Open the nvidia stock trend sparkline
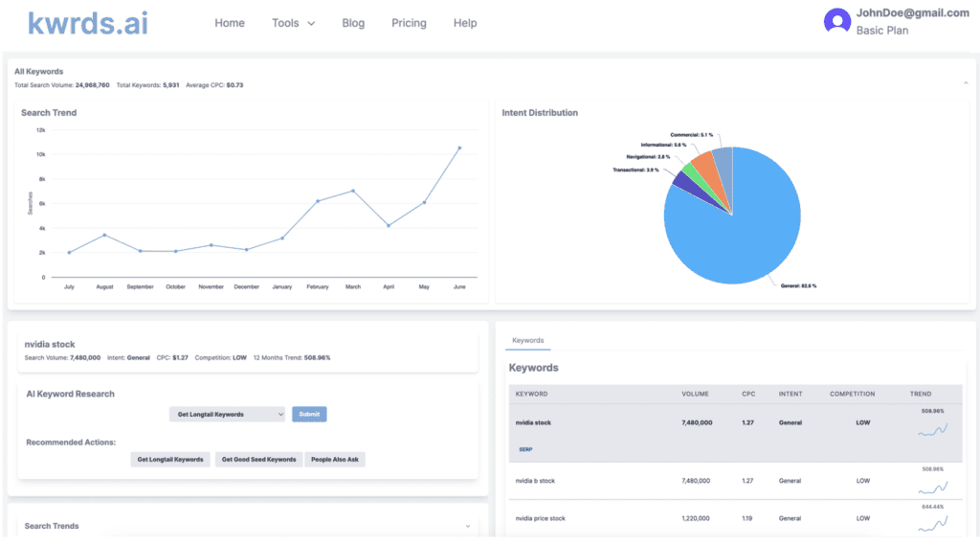The height and width of the screenshot is (546, 980). tap(932, 430)
